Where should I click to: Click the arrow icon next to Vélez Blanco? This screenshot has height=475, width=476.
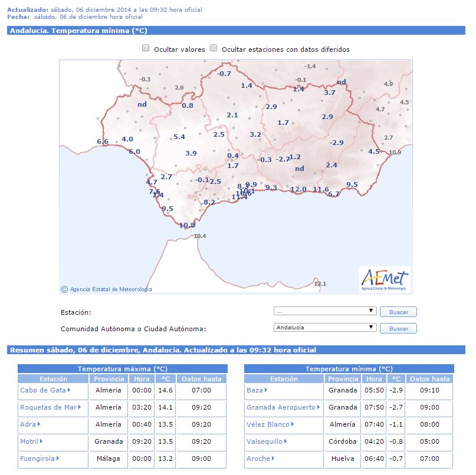(x=292, y=424)
